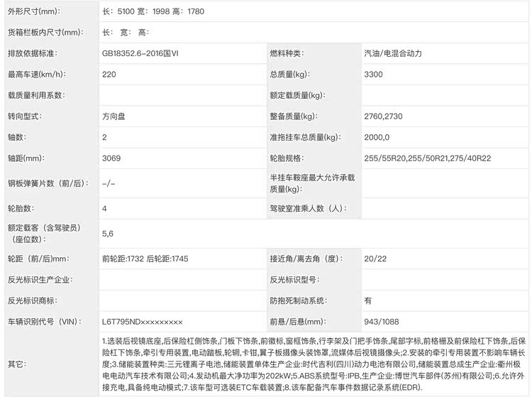Select the total mass value 3300
Viewport: 532px width, 397px height.
tap(374, 74)
